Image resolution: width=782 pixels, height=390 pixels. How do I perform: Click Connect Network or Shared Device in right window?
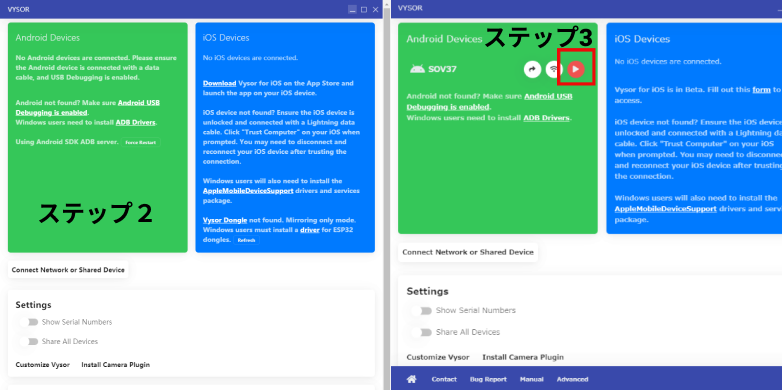[x=468, y=252]
